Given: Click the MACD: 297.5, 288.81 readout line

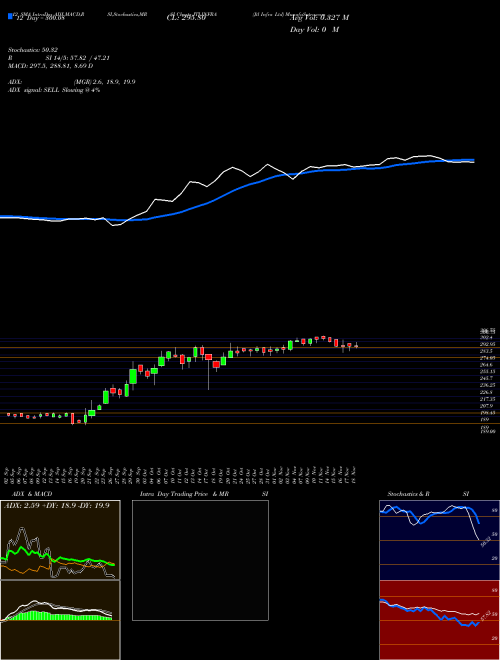Looking at the screenshot, I should click(x=51, y=66).
